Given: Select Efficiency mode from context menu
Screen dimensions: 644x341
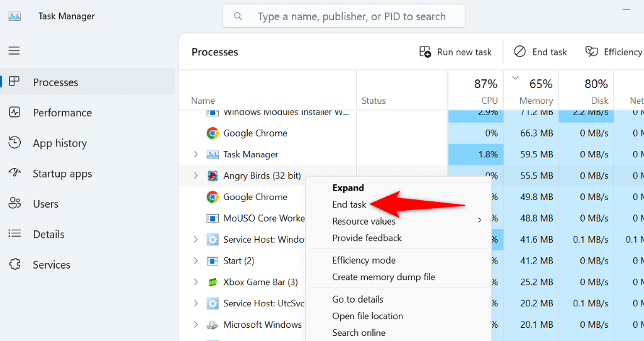Looking at the screenshot, I should click(x=364, y=260).
